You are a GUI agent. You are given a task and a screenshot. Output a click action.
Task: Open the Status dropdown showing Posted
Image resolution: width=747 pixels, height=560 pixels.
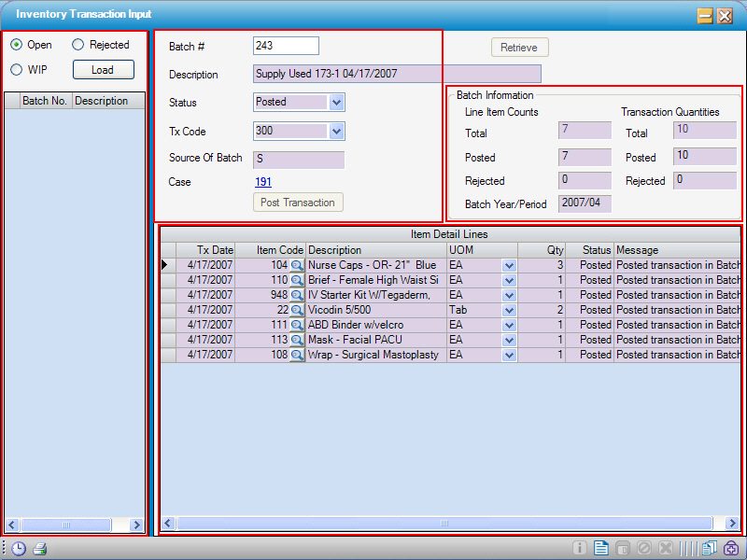coord(338,103)
